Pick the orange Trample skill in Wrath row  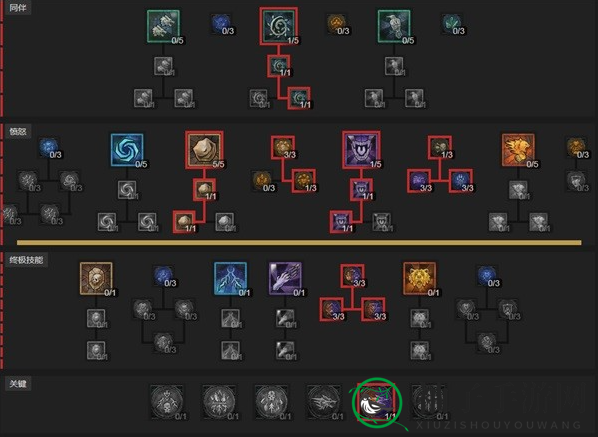518,150
